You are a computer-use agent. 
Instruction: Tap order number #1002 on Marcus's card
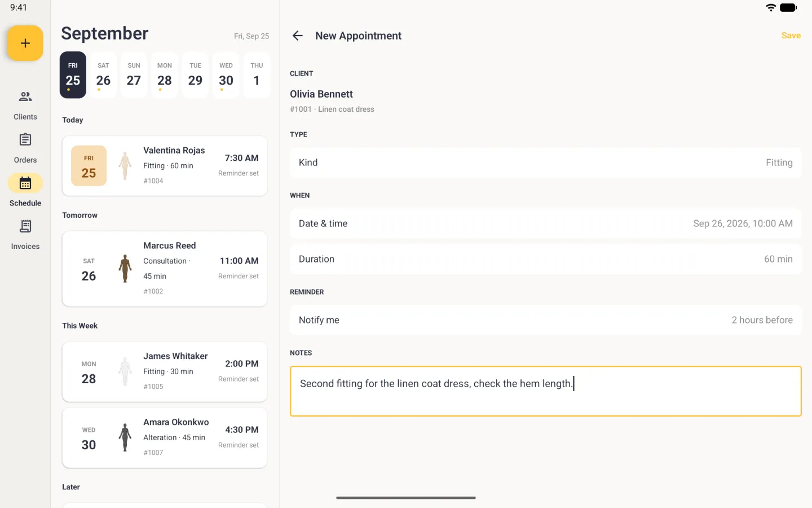pos(153,292)
